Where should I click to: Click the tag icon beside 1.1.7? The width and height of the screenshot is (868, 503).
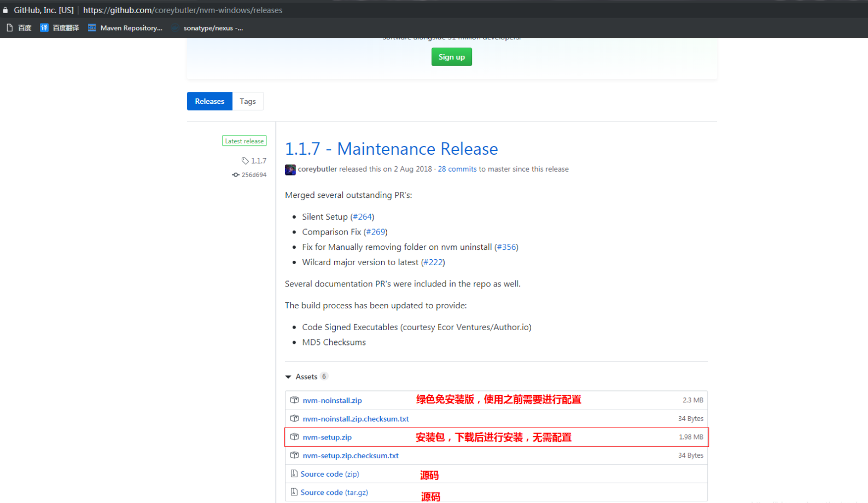[x=245, y=161]
